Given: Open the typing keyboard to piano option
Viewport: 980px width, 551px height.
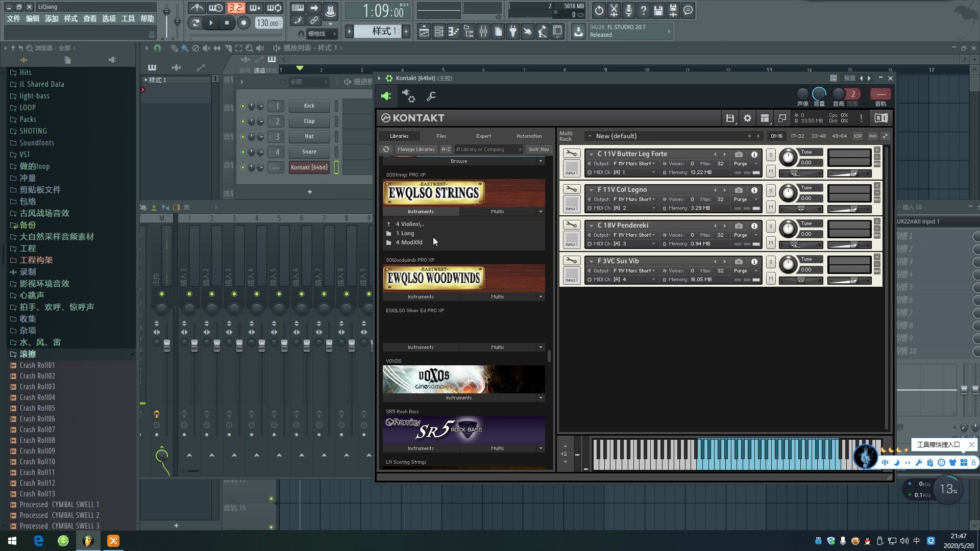Looking at the screenshot, I should pos(298,8).
